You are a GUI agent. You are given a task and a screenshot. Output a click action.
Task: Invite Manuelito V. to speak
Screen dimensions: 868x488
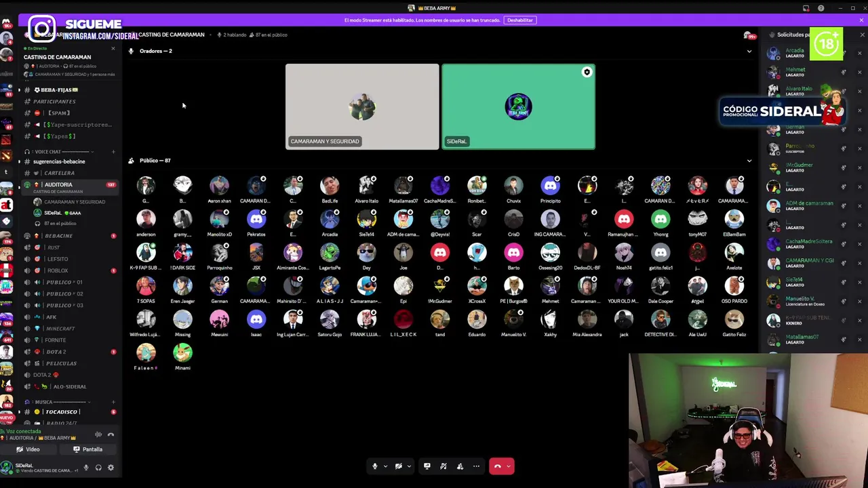tap(844, 301)
